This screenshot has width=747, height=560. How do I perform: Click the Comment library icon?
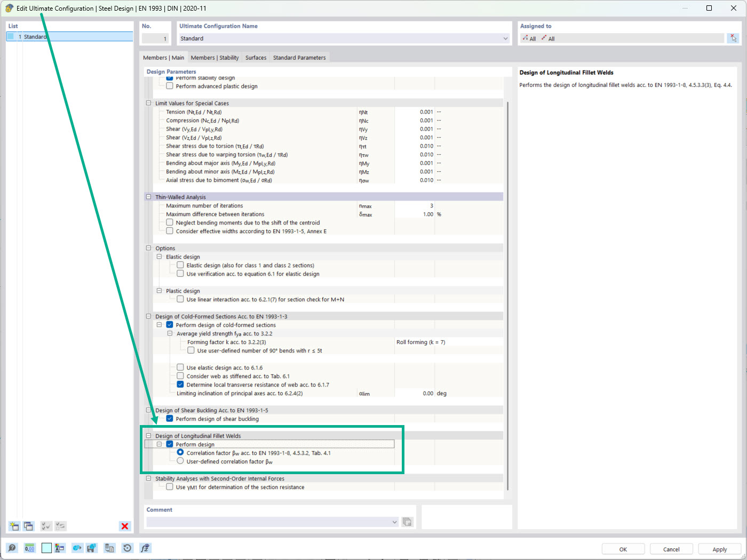[x=408, y=522]
